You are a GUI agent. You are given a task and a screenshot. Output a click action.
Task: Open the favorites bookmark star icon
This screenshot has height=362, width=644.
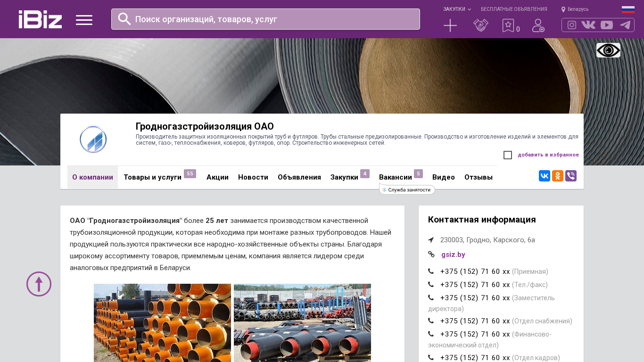point(508,25)
